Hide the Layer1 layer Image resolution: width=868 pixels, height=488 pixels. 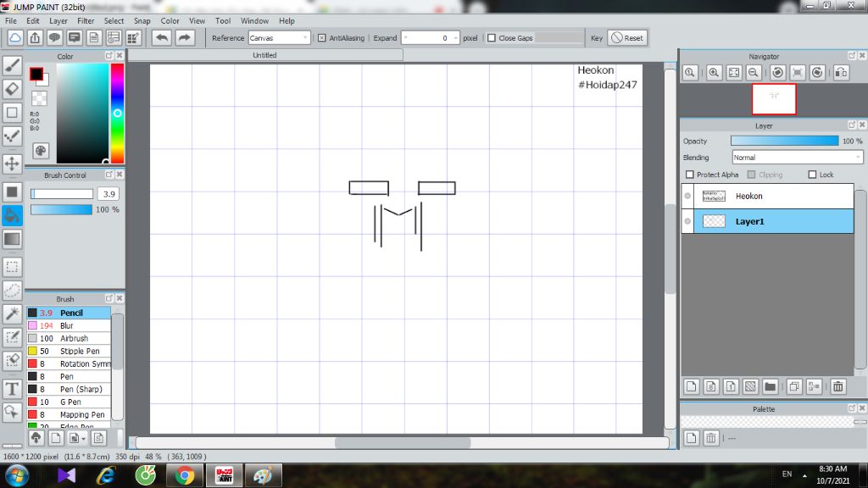pyautogui.click(x=687, y=221)
